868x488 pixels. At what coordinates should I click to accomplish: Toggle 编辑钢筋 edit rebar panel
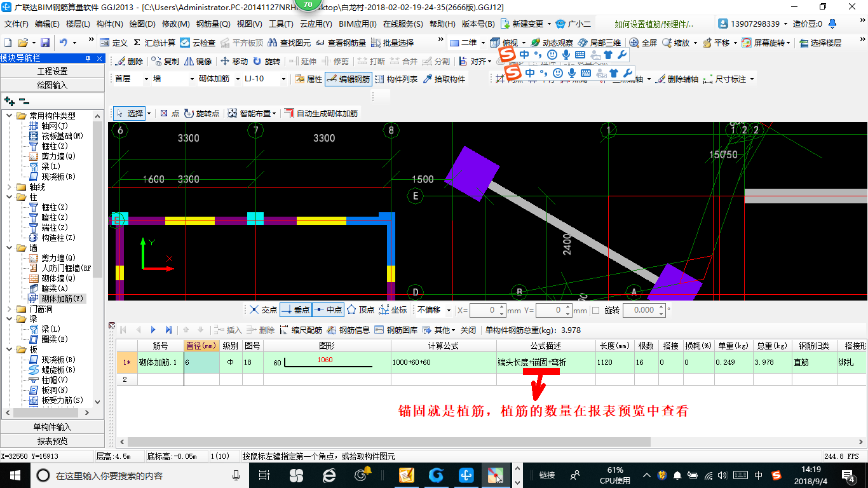click(x=348, y=79)
